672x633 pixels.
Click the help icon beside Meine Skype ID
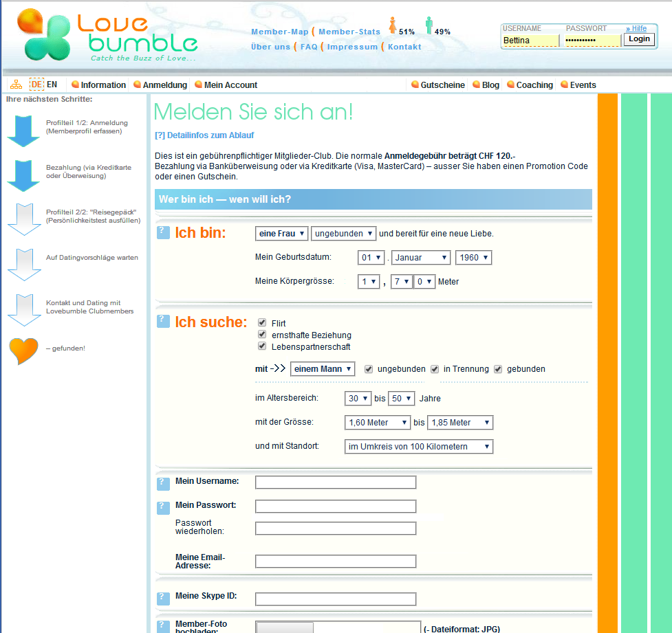click(163, 598)
